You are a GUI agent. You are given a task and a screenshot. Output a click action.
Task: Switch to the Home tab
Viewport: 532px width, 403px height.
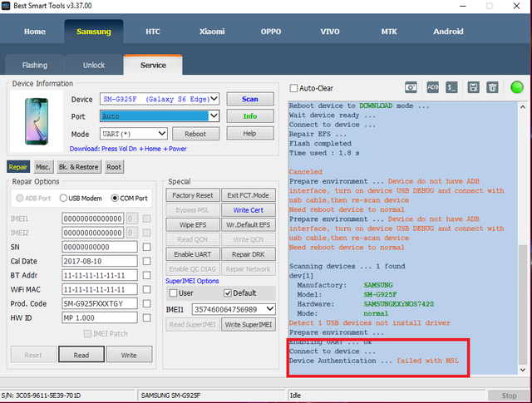coord(35,32)
